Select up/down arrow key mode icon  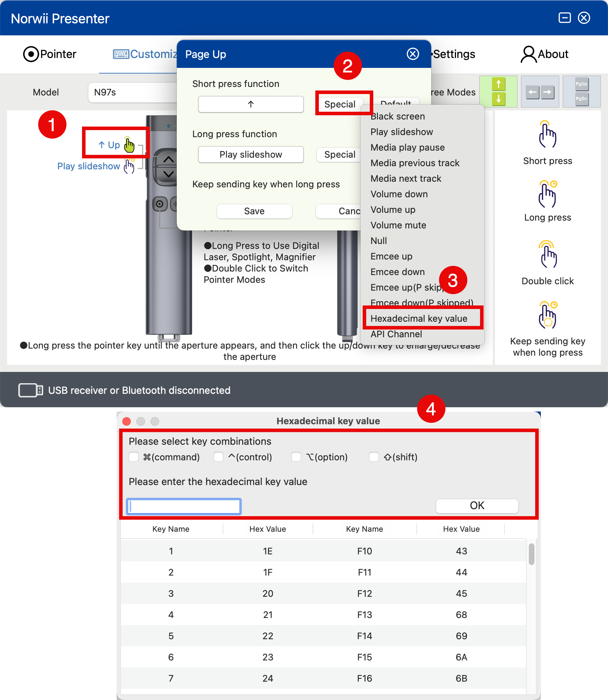pos(498,92)
